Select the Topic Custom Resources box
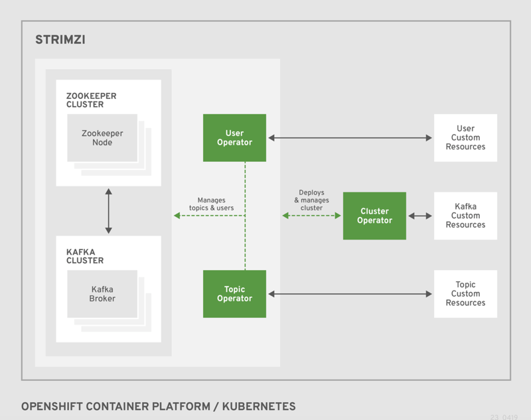 (465, 293)
